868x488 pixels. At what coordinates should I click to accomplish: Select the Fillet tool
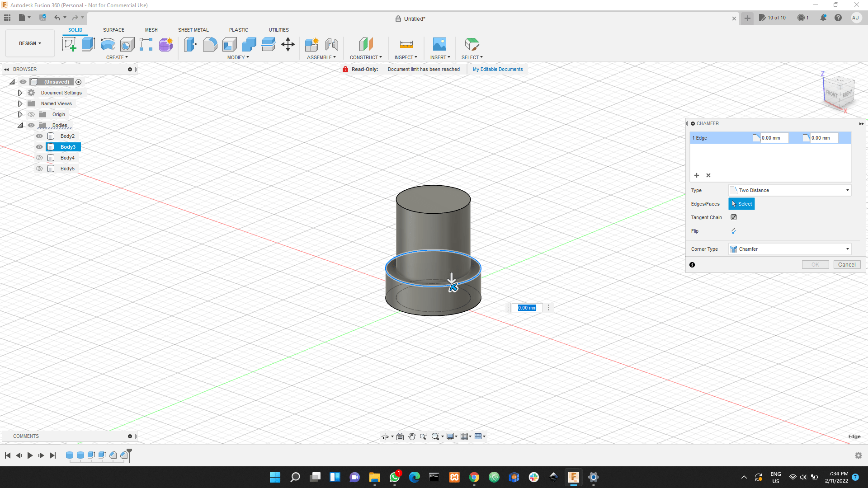tap(210, 44)
